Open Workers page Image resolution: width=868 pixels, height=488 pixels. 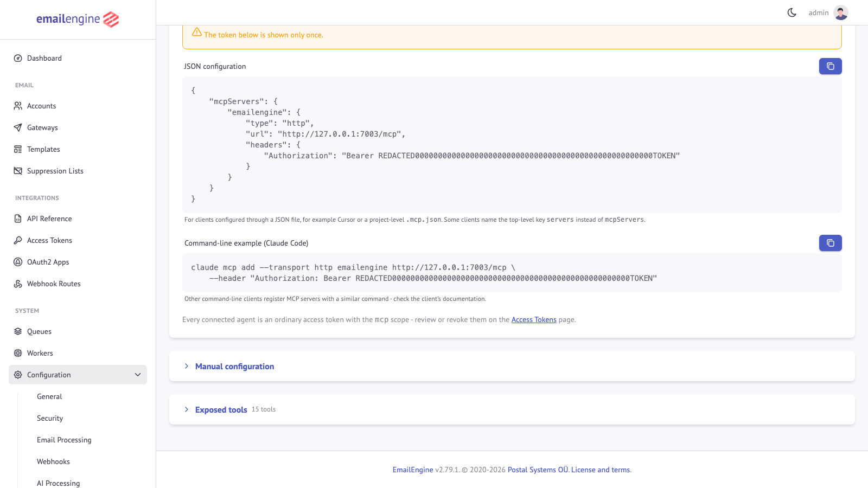click(78, 353)
